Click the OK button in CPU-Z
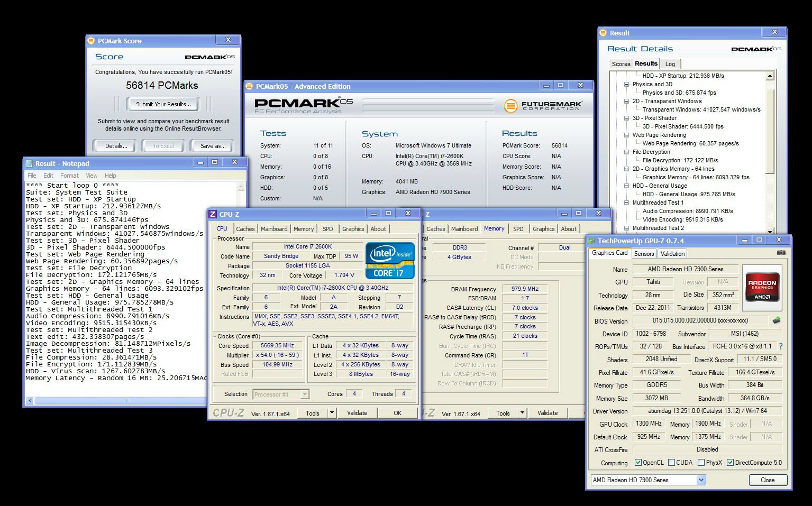 pyautogui.click(x=398, y=413)
